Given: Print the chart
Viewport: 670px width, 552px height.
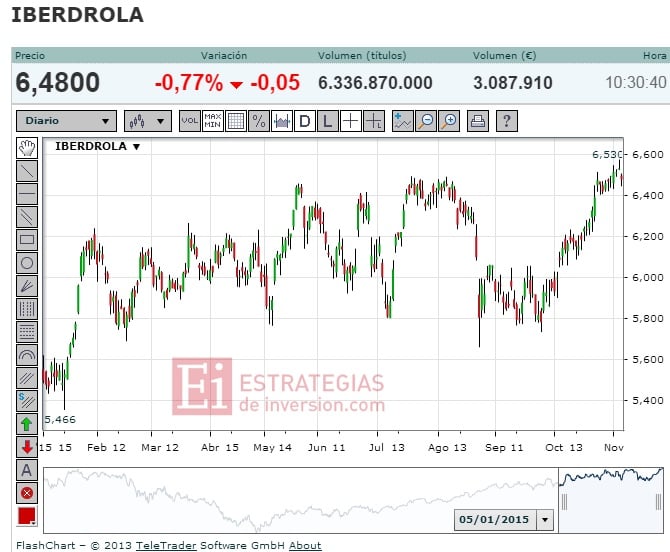Looking at the screenshot, I should click(478, 121).
